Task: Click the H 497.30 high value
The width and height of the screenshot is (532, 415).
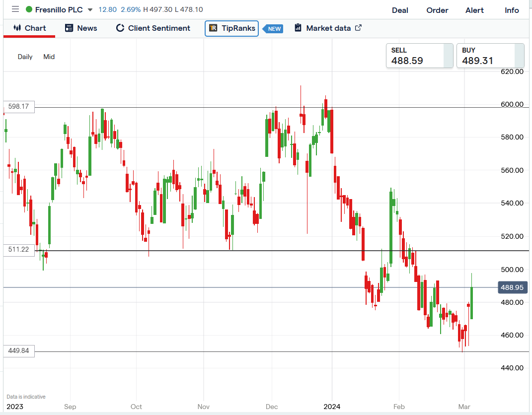Action: pyautogui.click(x=158, y=9)
